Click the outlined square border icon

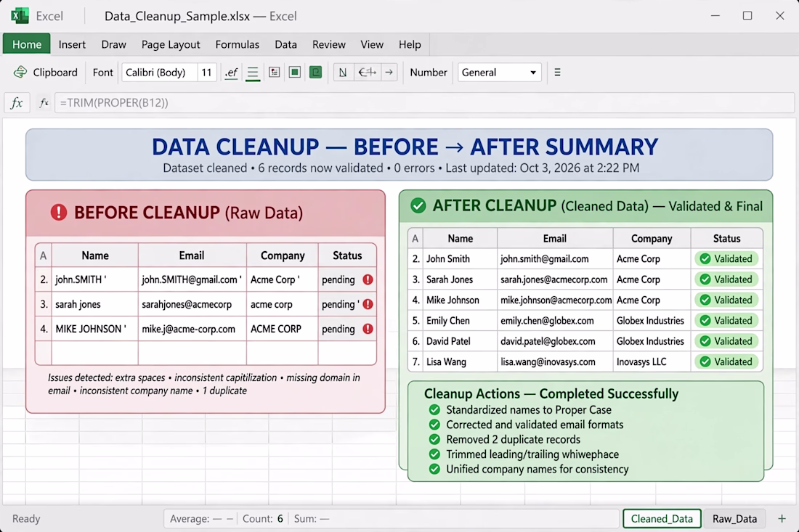point(294,73)
